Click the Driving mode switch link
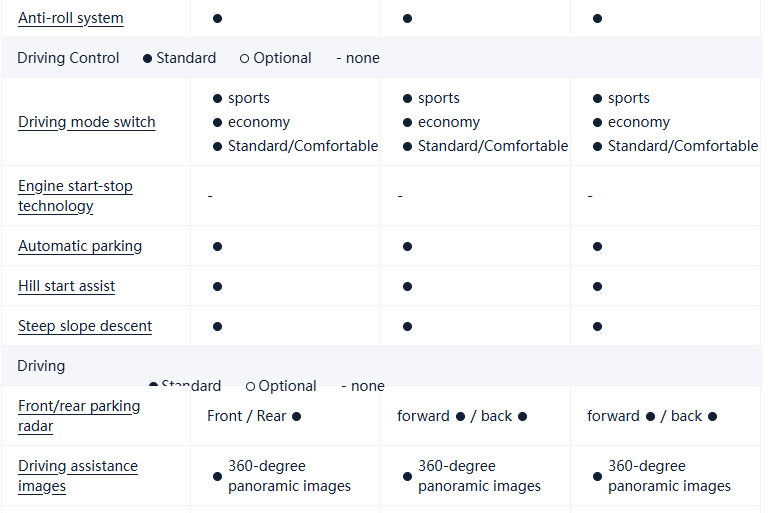 click(x=87, y=122)
